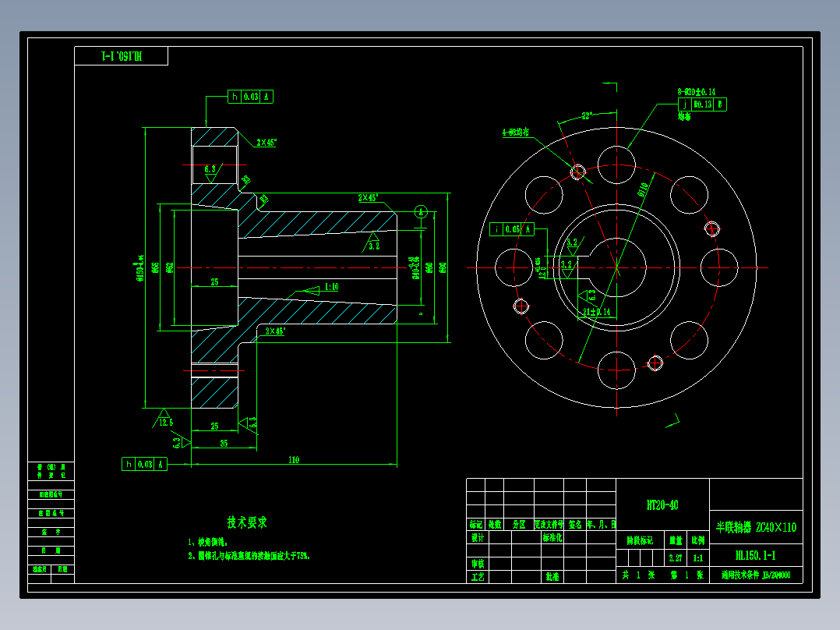The image size is (840, 630).
Task: Click the "比例" header cell
Action: (698, 540)
